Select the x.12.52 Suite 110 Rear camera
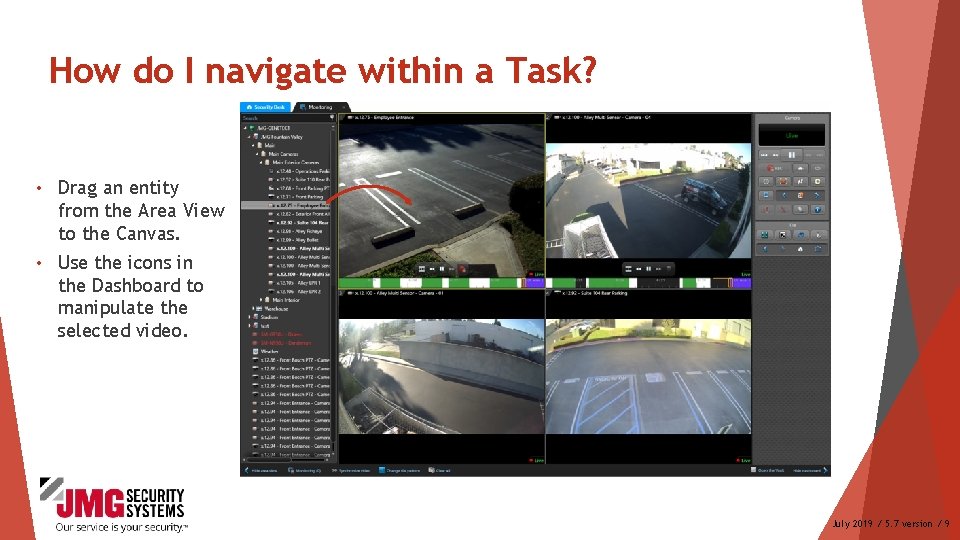Screen dimensions: 960x540 (299, 180)
